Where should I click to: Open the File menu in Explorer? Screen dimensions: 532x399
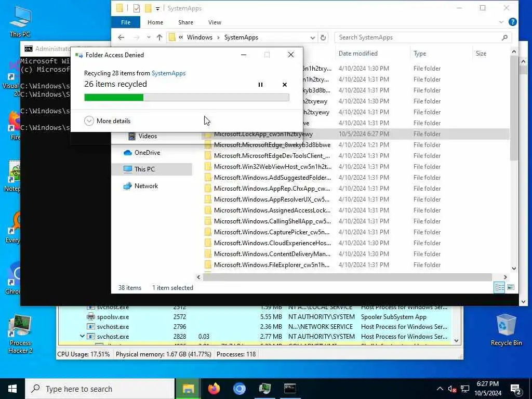[126, 22]
